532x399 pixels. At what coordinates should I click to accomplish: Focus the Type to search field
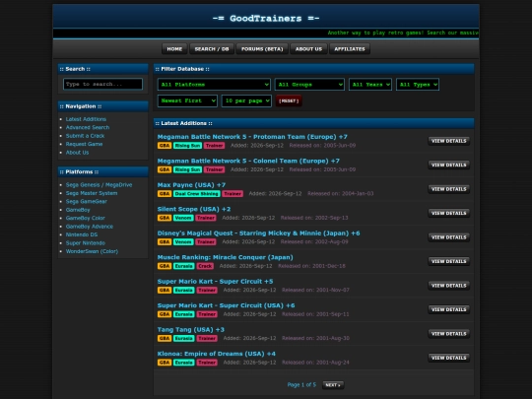click(x=102, y=84)
